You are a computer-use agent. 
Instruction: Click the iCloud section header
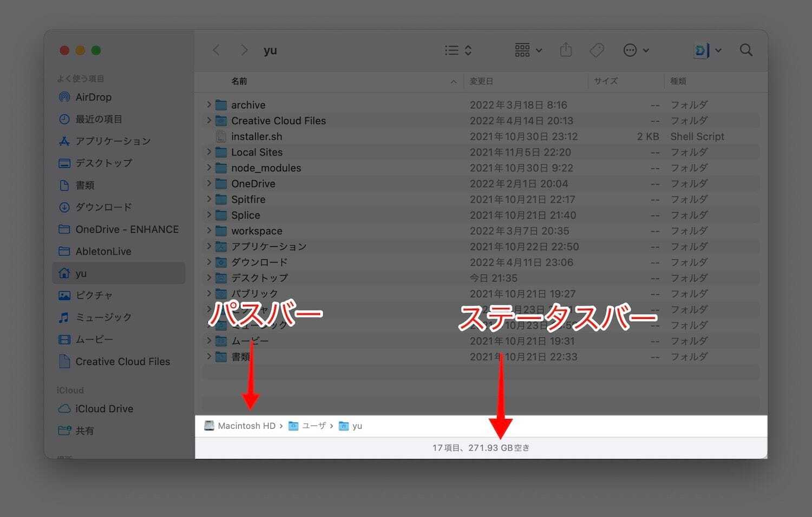70,390
